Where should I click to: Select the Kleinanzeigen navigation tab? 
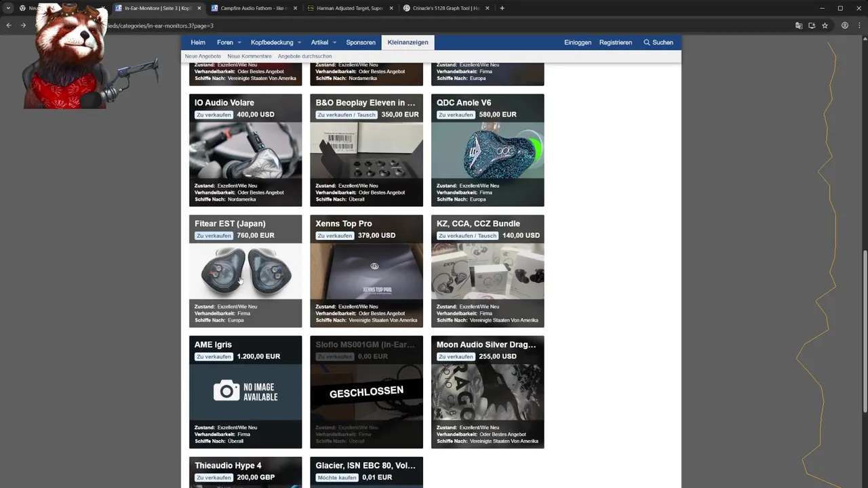click(x=408, y=42)
